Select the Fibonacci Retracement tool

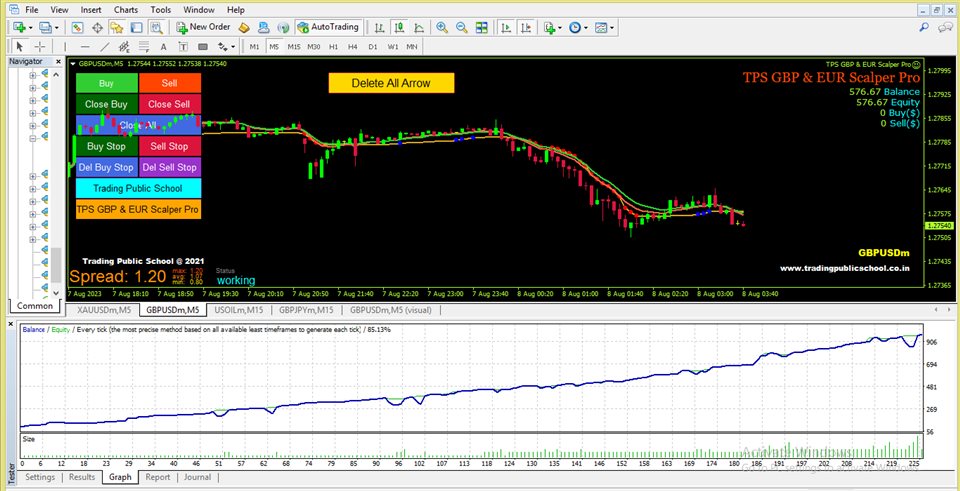pos(144,46)
